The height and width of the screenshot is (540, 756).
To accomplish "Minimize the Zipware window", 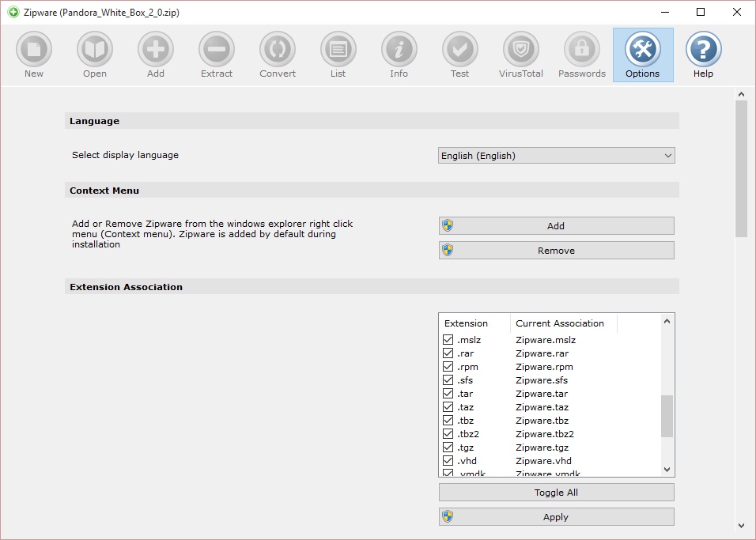I will tap(665, 12).
